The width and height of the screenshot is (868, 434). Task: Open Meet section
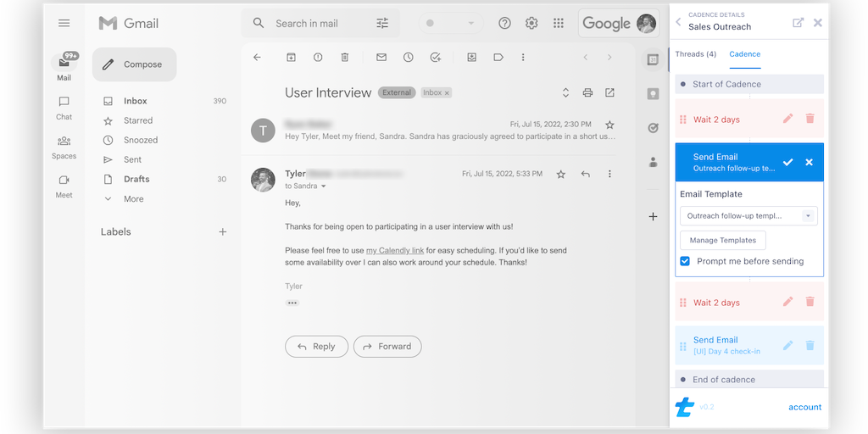[64, 186]
